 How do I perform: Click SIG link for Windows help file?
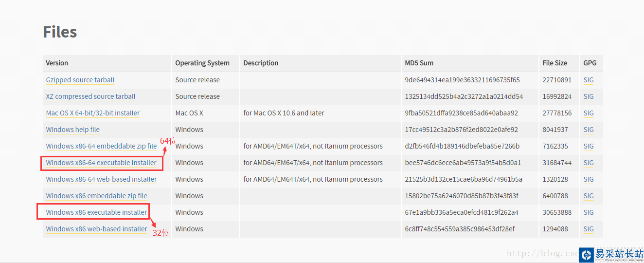click(x=589, y=130)
